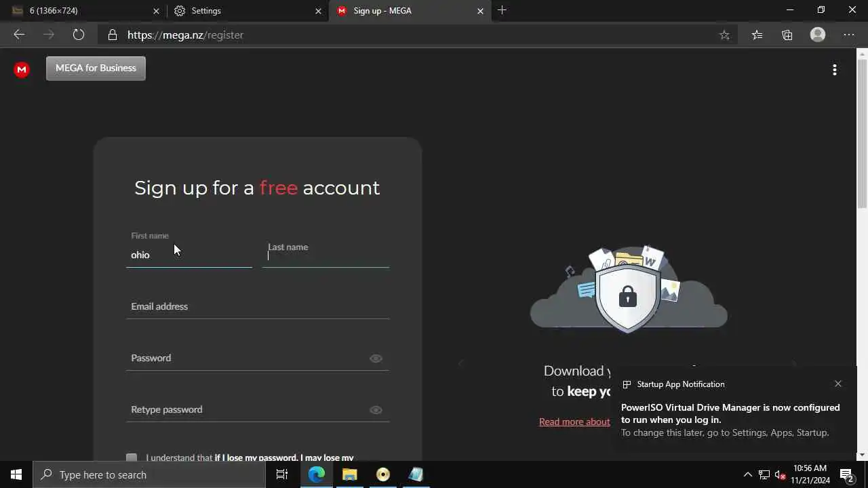868x488 pixels.
Task: Click the security shield cloud illustration
Action: click(628, 289)
